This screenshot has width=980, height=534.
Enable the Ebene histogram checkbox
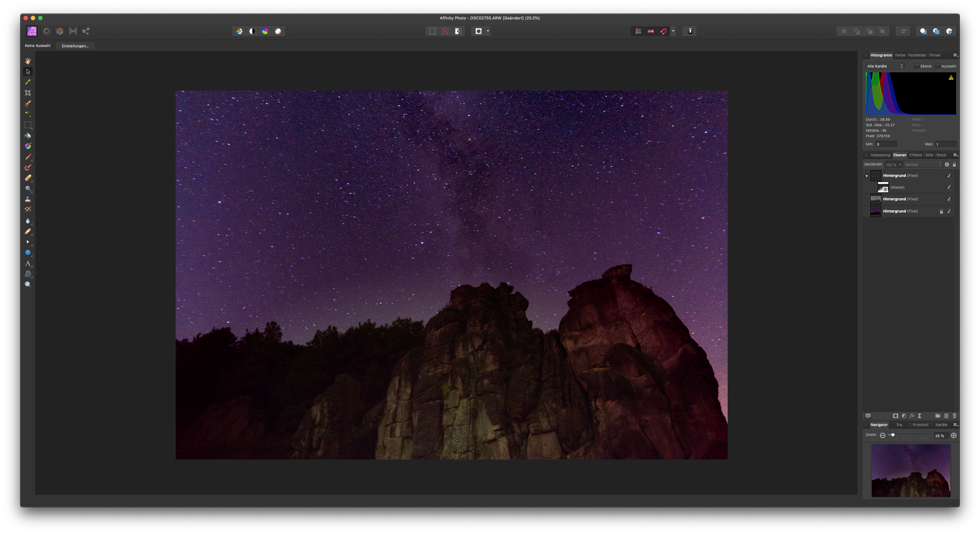917,66
